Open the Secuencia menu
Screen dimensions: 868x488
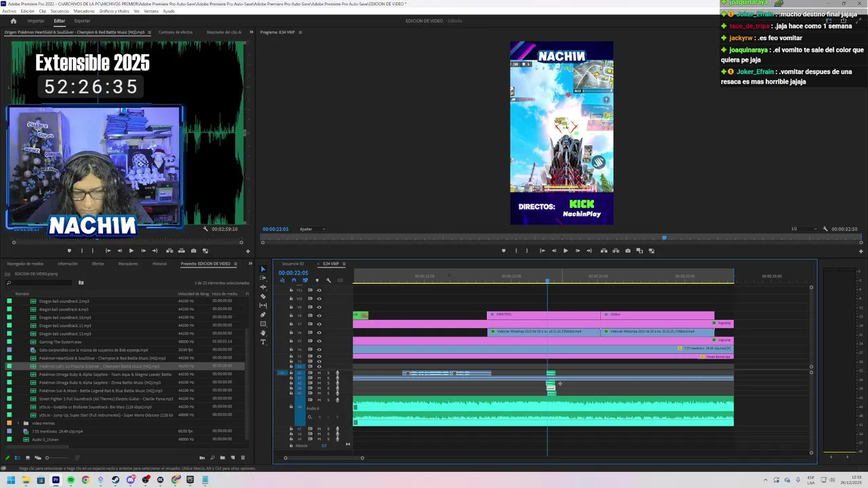pos(60,12)
